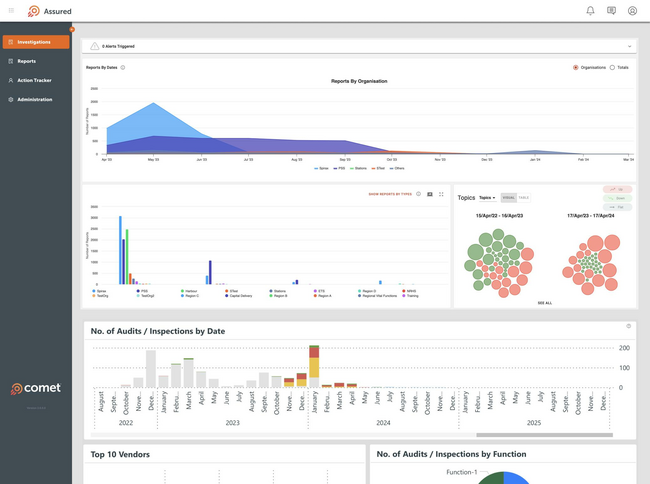Toggle the Flat trend filter
The width and height of the screenshot is (650, 484).
pyautogui.click(x=617, y=207)
